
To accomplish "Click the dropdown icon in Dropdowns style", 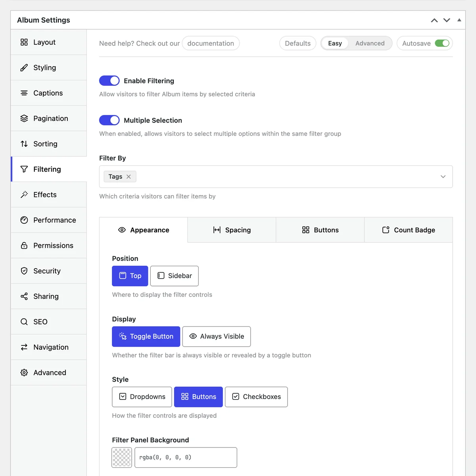I will [x=123, y=396].
